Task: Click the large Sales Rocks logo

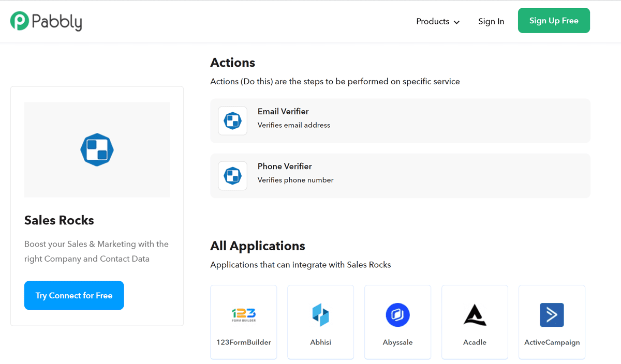Action: pos(97,150)
